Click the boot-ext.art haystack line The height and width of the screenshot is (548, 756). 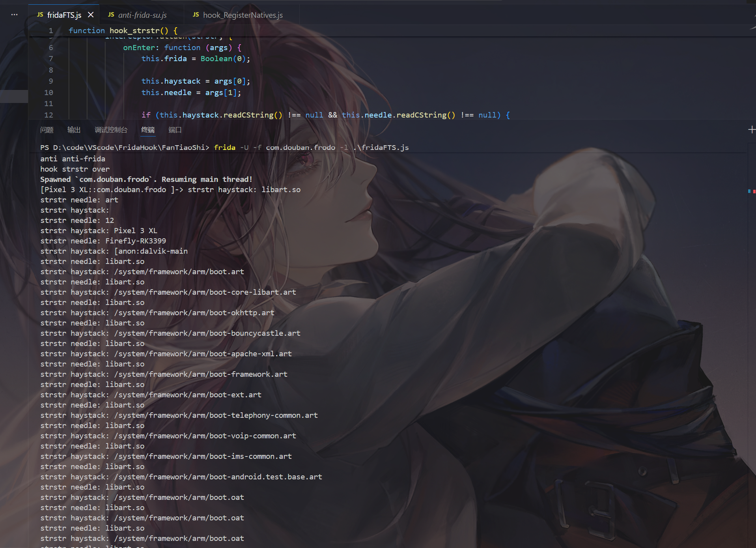151,395
